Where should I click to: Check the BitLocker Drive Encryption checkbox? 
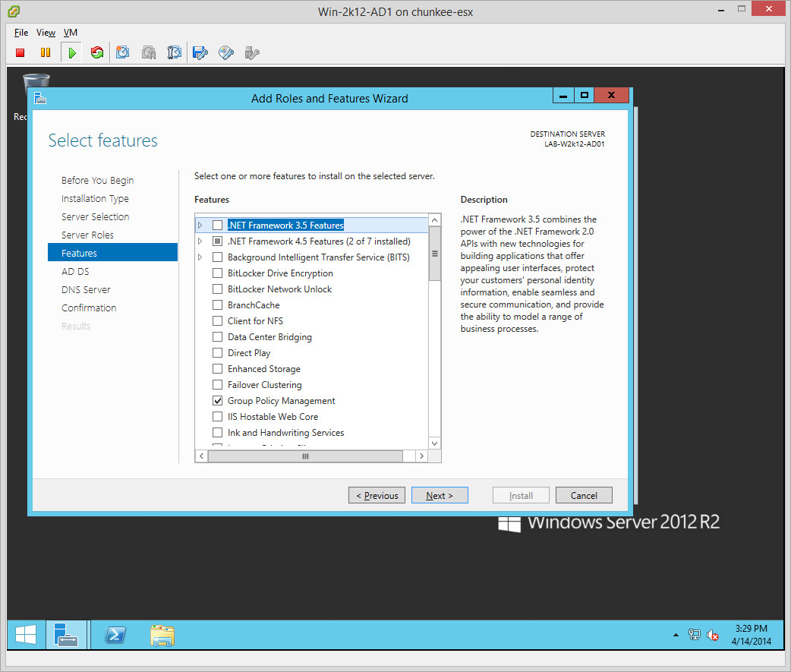[218, 273]
